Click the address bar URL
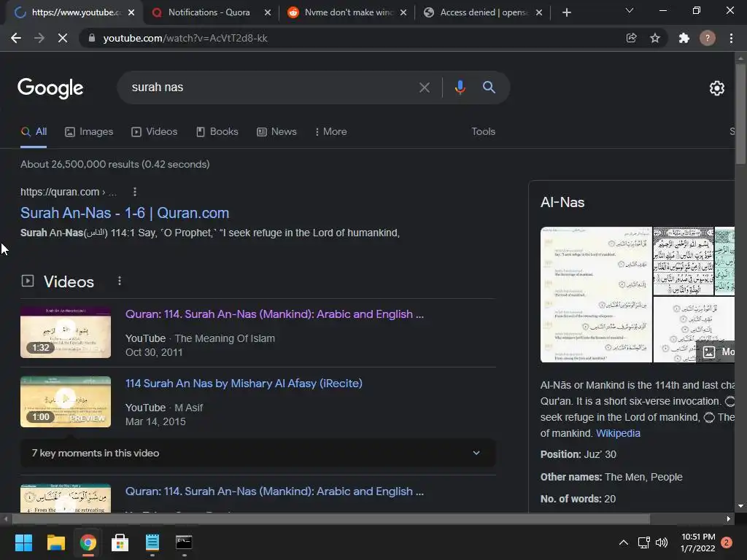Viewport: 747px width, 560px height. pyautogui.click(x=185, y=38)
